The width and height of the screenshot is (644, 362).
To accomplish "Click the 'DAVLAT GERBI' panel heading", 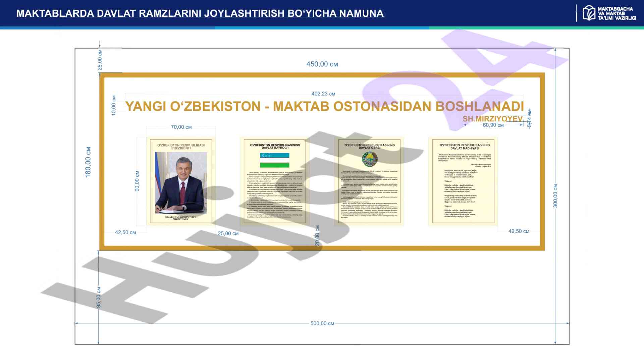I will 370,146.
